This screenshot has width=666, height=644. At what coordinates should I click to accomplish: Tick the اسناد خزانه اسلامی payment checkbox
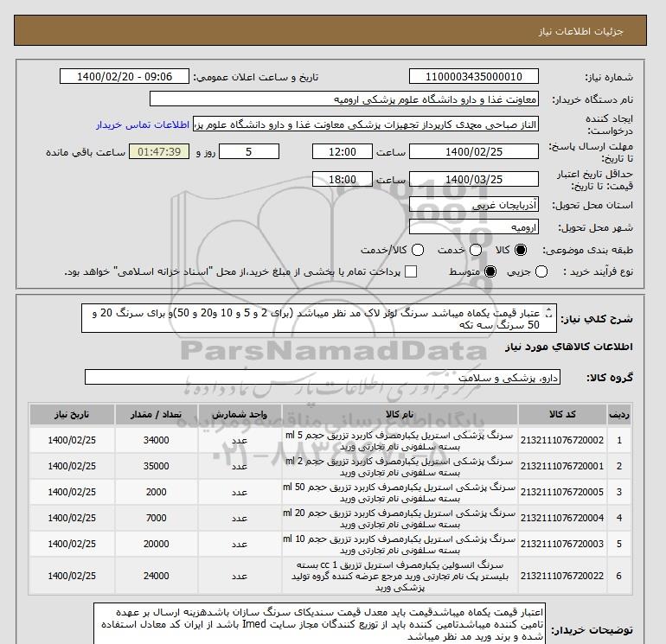pyautogui.click(x=411, y=272)
